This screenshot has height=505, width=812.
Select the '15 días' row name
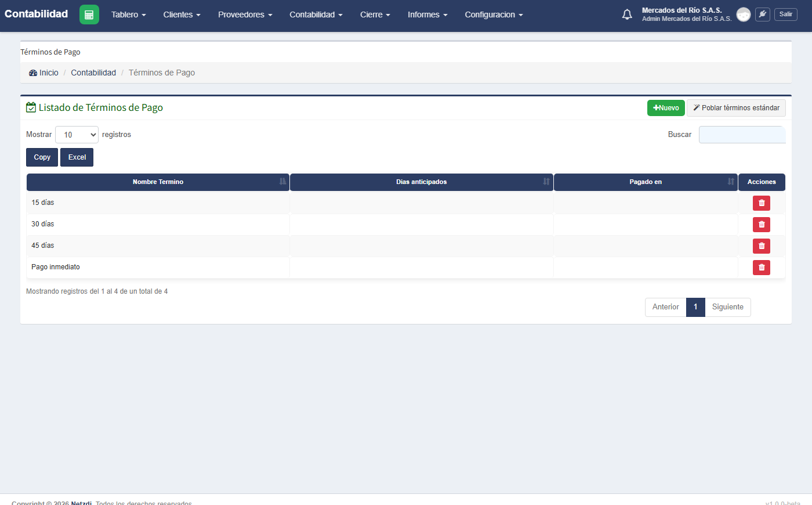pyautogui.click(x=43, y=203)
